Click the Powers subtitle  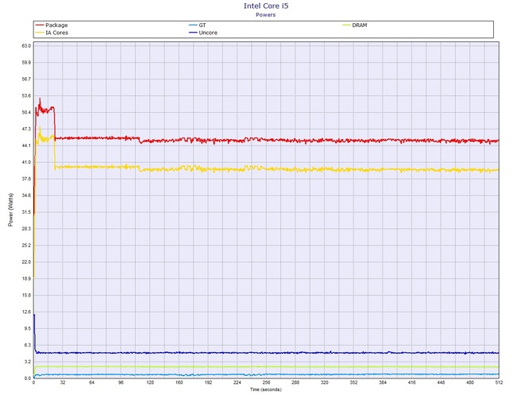pyautogui.click(x=266, y=14)
